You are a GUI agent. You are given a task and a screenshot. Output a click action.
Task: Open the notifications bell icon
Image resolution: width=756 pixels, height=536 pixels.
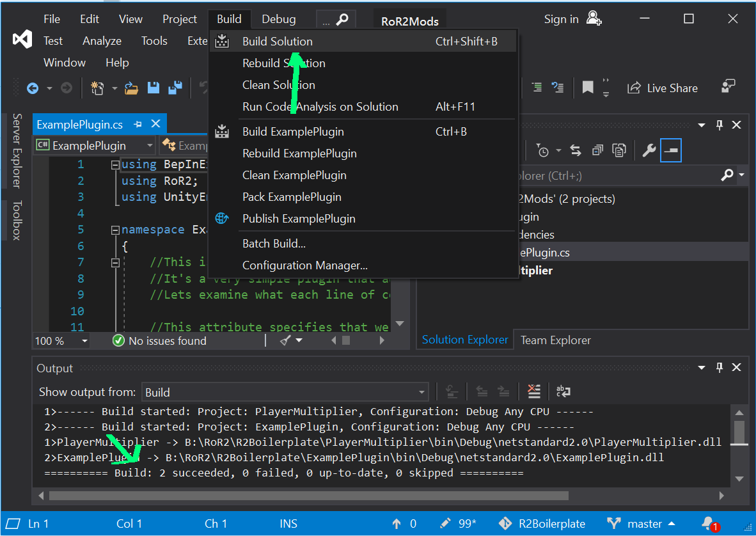[x=710, y=524]
